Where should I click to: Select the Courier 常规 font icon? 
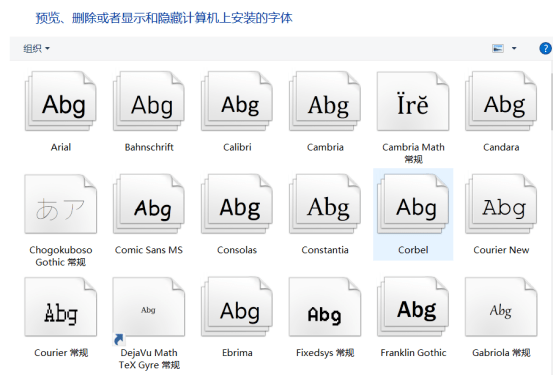click(x=60, y=307)
